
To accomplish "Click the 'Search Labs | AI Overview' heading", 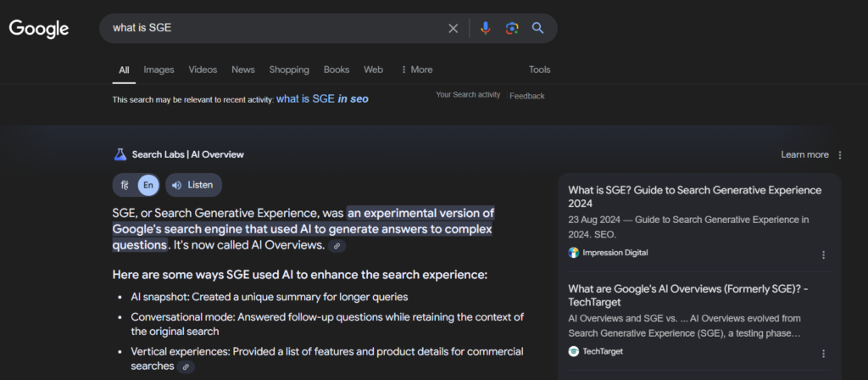I will coord(187,154).
